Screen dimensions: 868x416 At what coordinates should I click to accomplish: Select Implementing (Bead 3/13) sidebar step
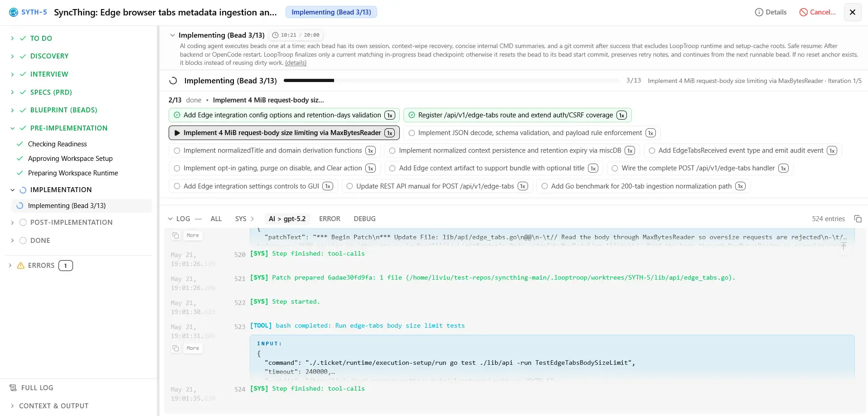(x=82, y=206)
